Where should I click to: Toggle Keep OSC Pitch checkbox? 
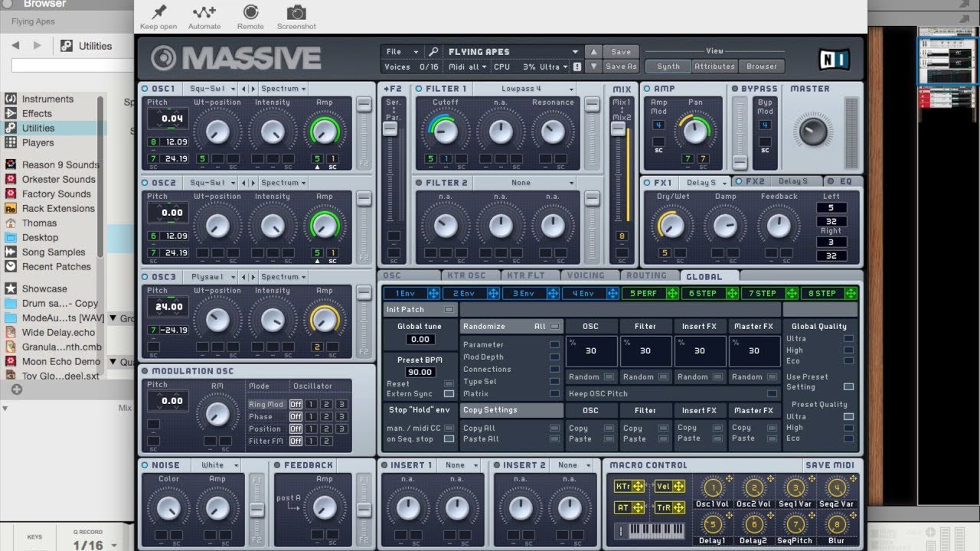pyautogui.click(x=772, y=394)
